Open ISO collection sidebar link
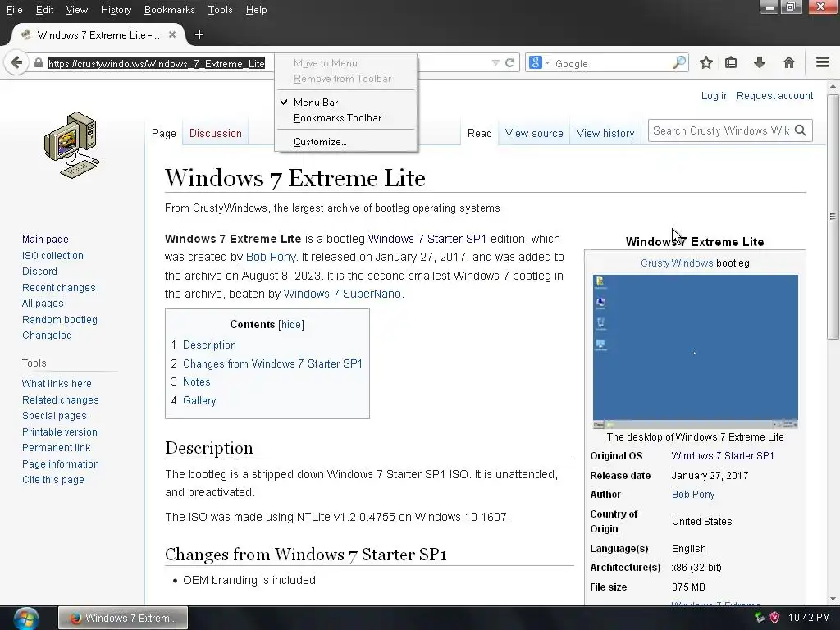Viewport: 840px width, 630px height. pyautogui.click(x=52, y=256)
